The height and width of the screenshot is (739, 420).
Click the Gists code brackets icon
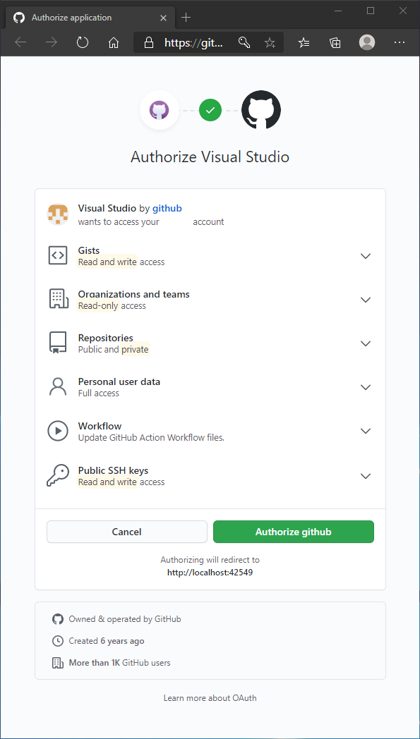58,255
